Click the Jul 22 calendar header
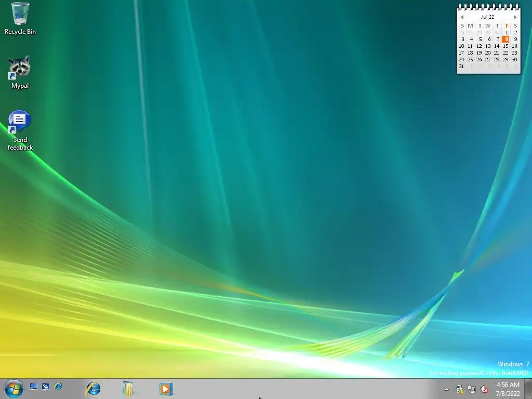The image size is (532, 399). [487, 17]
